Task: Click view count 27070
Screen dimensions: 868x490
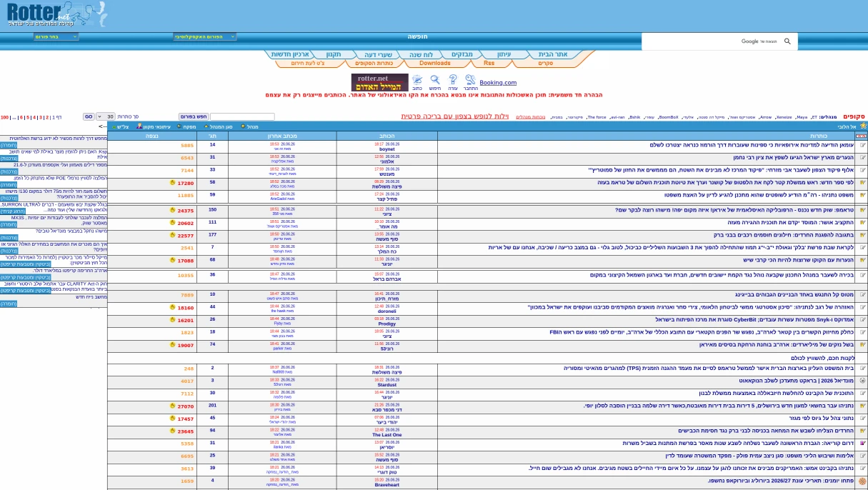Action: (x=186, y=406)
